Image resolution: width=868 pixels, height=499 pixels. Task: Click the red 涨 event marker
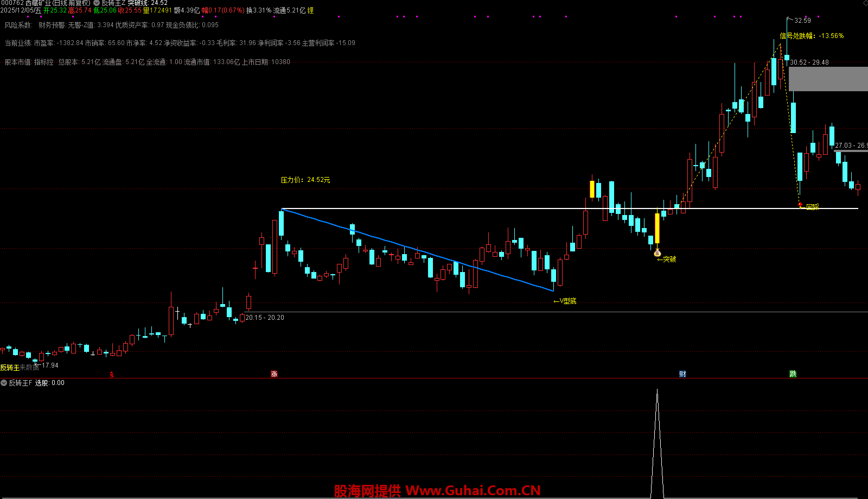[274, 374]
